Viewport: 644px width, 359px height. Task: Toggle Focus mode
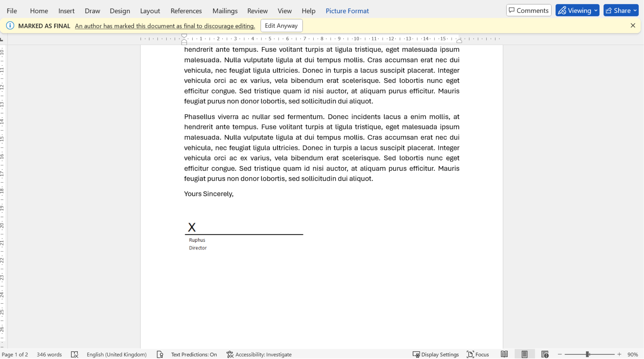pyautogui.click(x=478, y=354)
